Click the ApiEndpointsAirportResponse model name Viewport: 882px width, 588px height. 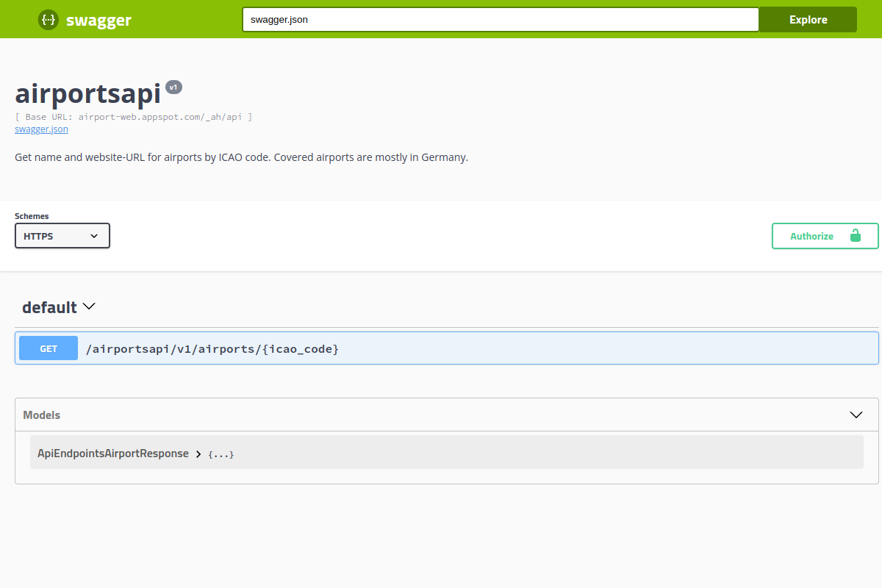coord(113,453)
